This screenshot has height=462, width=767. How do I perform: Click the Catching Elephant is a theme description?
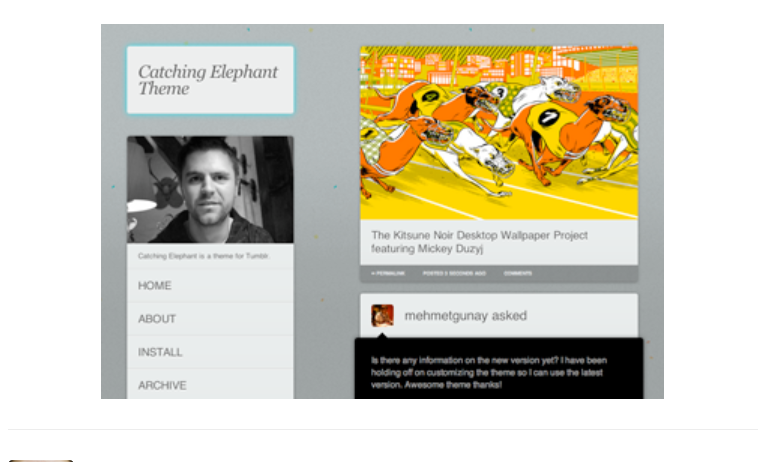[x=203, y=256]
